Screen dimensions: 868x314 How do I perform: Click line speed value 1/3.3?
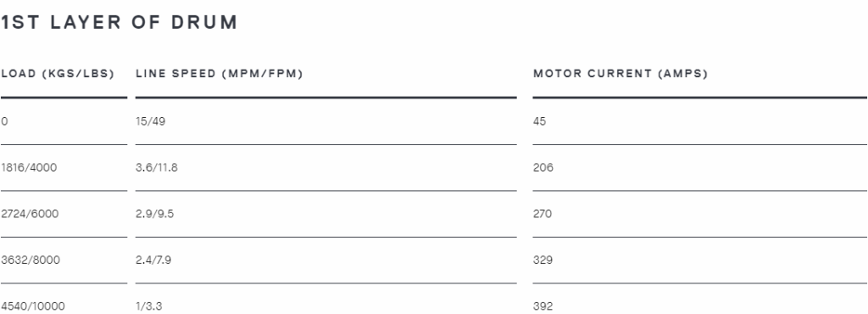click(x=149, y=306)
